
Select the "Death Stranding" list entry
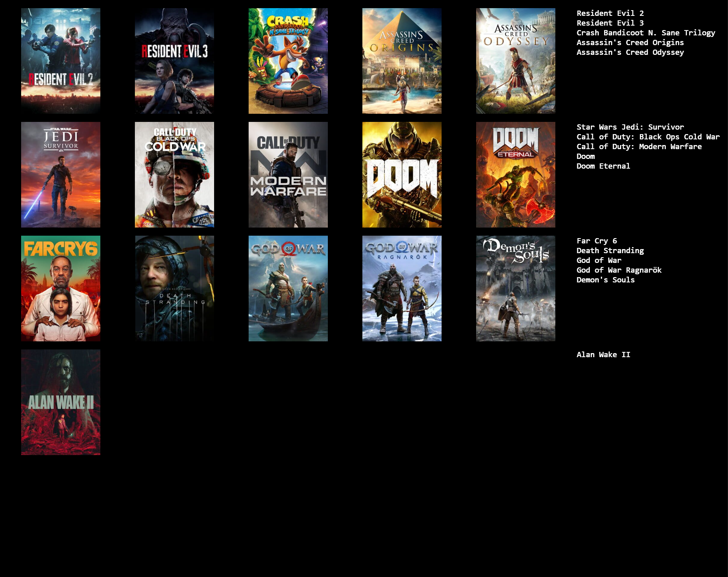[610, 251]
